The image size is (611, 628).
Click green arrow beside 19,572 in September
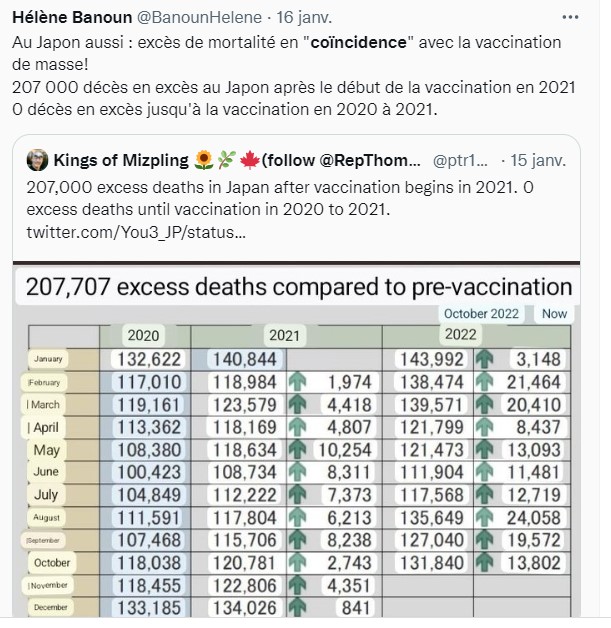486,540
